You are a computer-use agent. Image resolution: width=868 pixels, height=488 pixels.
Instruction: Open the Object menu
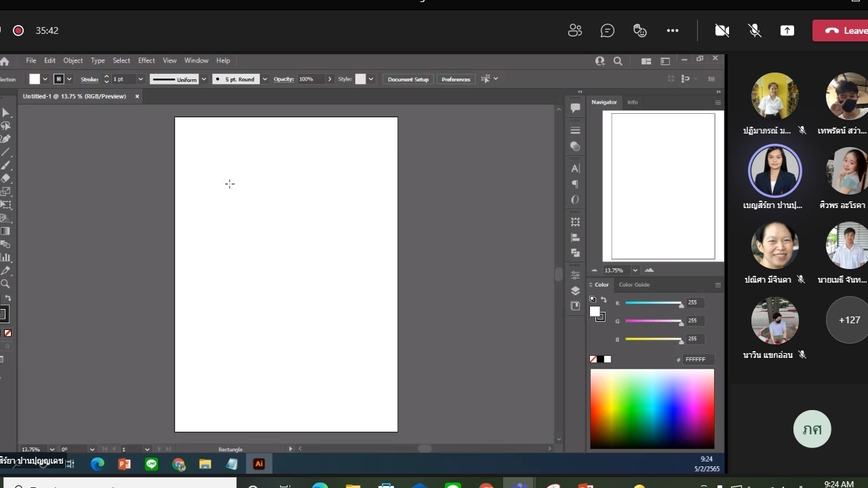[73, 61]
